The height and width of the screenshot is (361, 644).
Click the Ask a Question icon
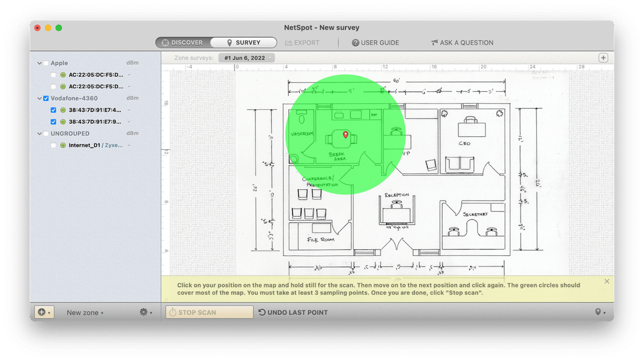tap(435, 42)
